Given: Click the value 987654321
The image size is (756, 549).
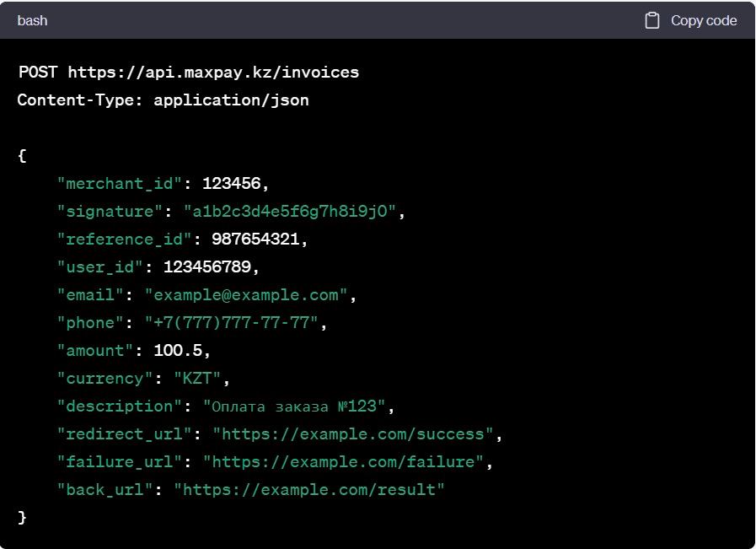Looking at the screenshot, I should (255, 239).
